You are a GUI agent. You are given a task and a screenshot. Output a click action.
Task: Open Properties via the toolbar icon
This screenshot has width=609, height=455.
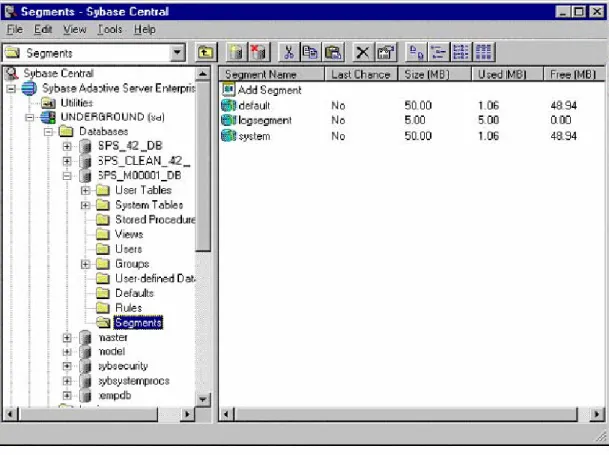click(x=385, y=52)
